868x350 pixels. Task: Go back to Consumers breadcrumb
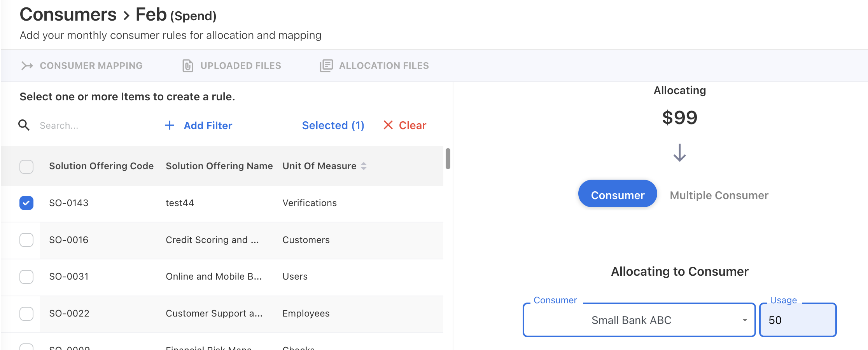tap(68, 15)
